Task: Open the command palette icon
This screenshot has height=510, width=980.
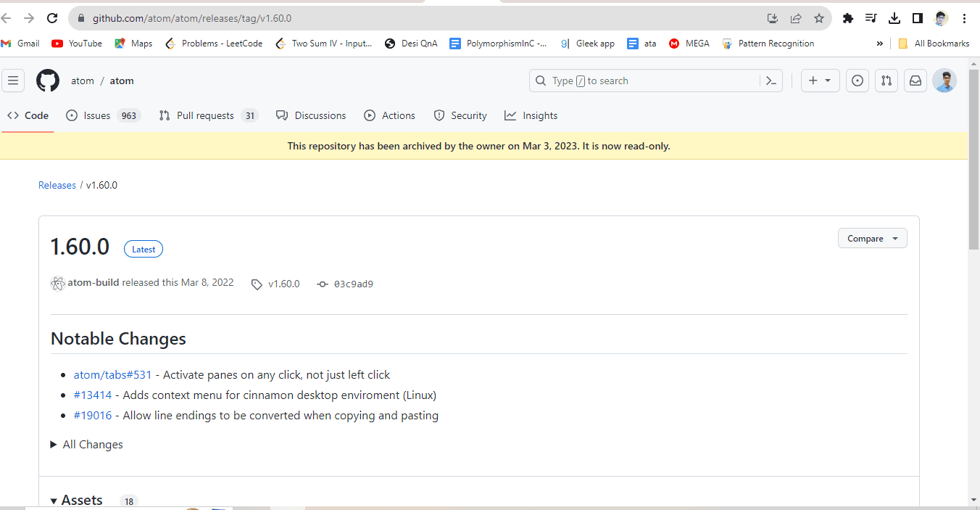Action: (771, 81)
